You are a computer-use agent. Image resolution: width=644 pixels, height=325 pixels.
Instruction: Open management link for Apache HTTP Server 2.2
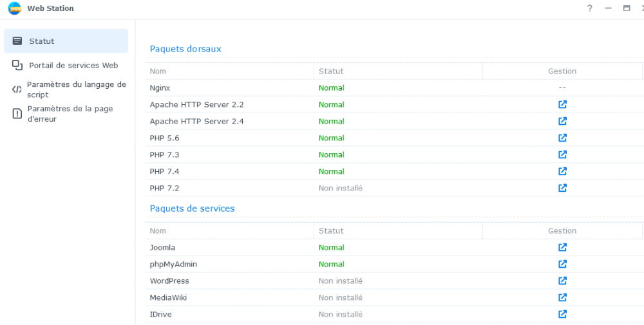(562, 104)
